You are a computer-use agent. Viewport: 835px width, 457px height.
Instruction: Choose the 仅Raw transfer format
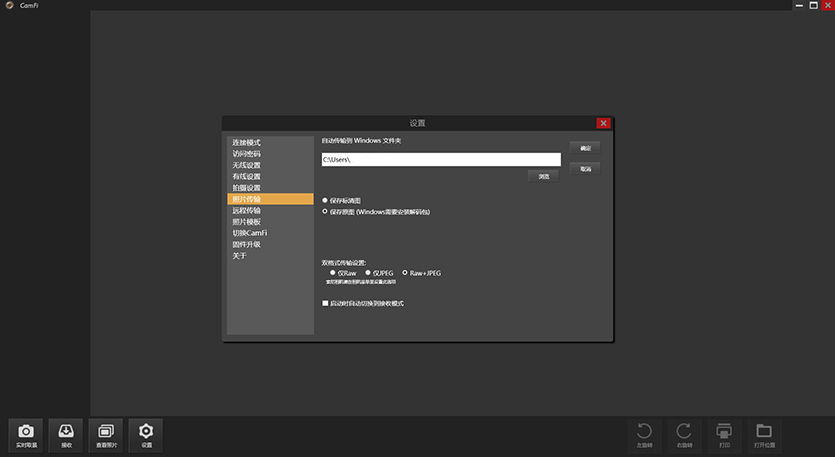coord(333,272)
